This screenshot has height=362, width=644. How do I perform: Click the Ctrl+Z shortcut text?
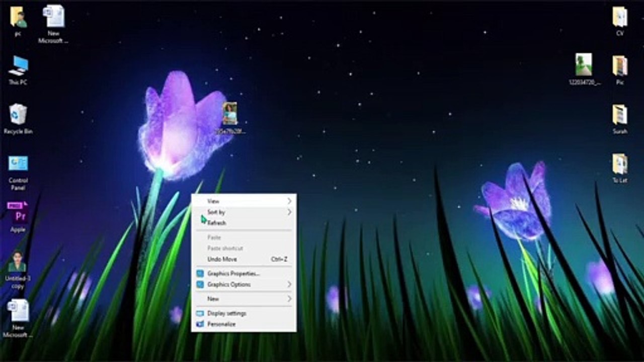pos(279,259)
